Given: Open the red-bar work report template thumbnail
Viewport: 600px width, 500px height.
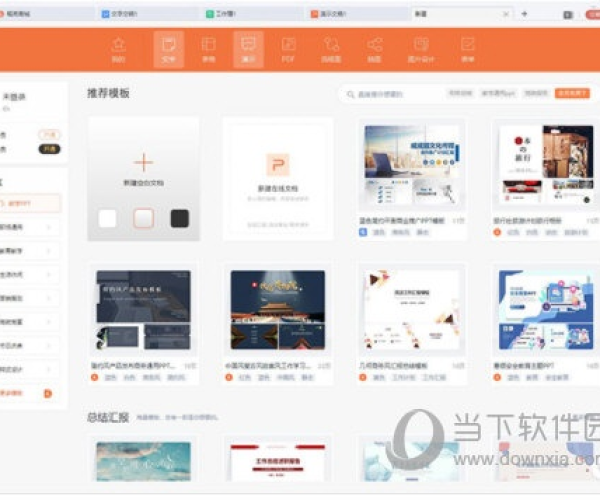Looking at the screenshot, I should tap(278, 462).
